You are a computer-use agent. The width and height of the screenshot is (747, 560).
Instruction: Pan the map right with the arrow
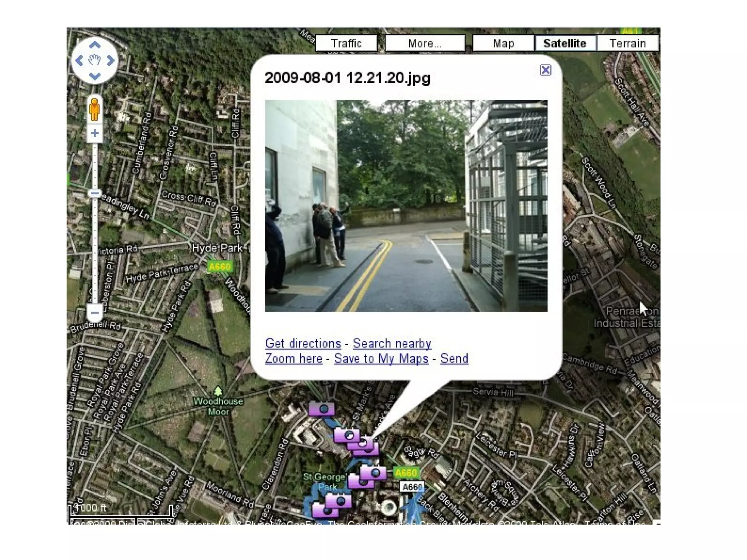click(111, 61)
